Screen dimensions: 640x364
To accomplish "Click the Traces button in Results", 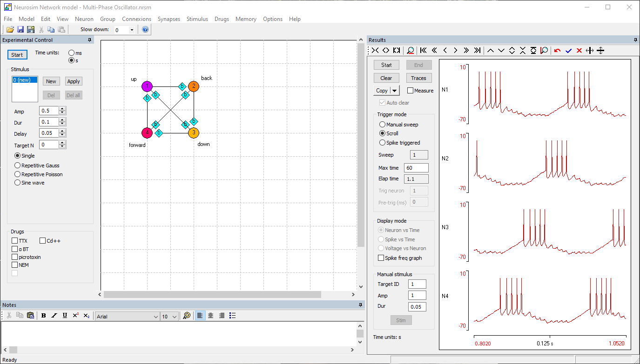I will point(418,78).
